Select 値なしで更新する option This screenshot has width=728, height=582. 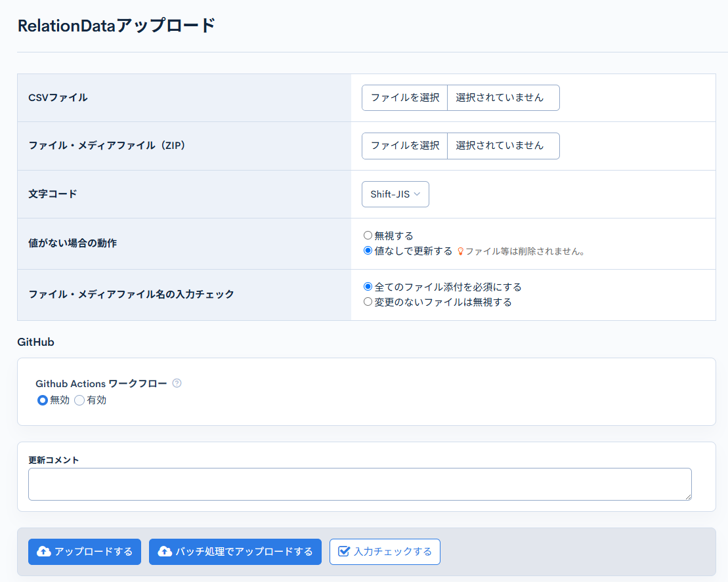368,250
